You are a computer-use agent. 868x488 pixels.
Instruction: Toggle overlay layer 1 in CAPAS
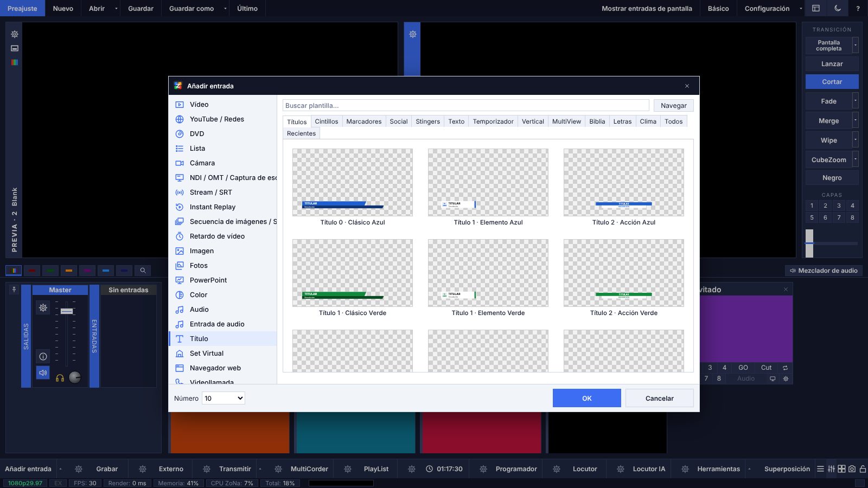(812, 206)
